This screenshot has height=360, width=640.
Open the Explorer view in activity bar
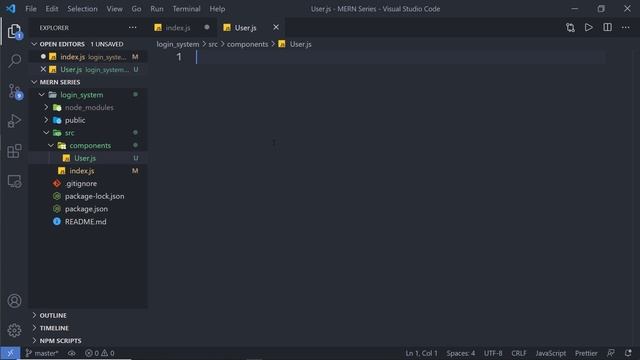(x=14, y=31)
